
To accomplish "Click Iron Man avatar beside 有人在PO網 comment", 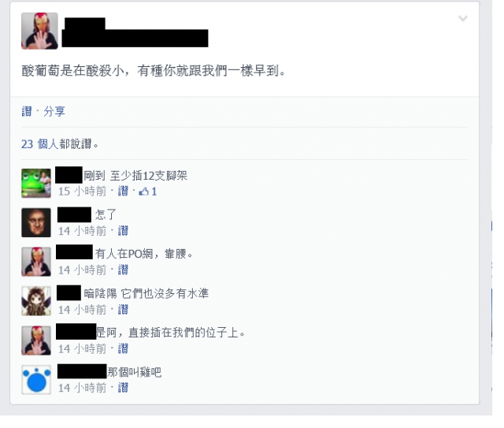I will 36,262.
